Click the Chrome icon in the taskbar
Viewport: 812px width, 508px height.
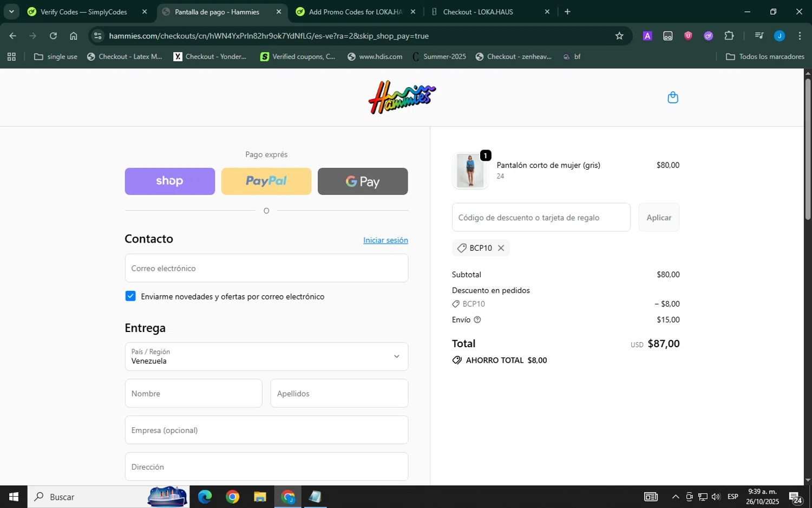(232, 497)
